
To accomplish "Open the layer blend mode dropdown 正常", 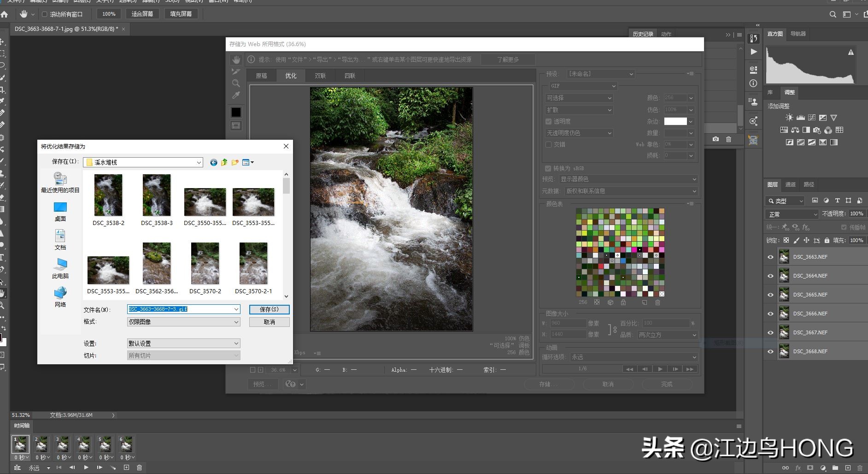I will pos(792,214).
